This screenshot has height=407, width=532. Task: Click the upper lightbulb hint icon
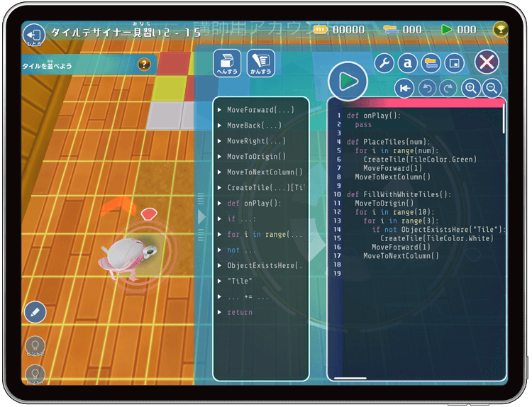(x=35, y=346)
